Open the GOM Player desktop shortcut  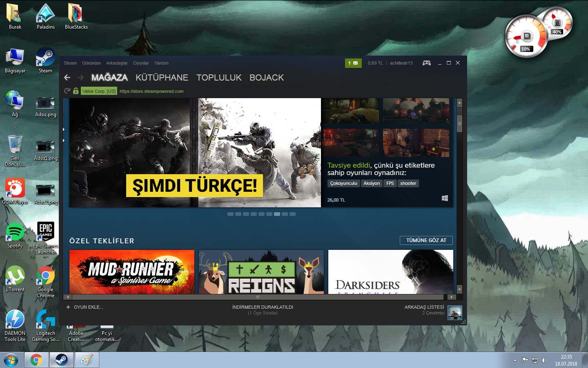pyautogui.click(x=15, y=191)
